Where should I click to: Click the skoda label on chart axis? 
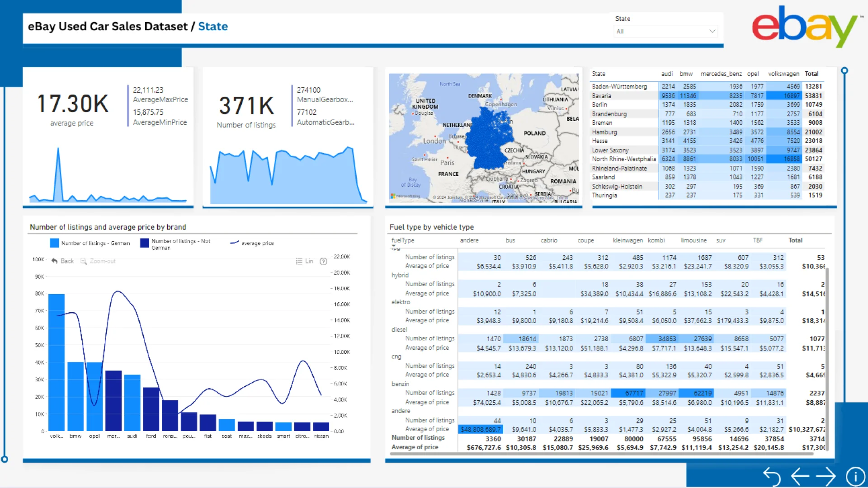pyautogui.click(x=264, y=436)
